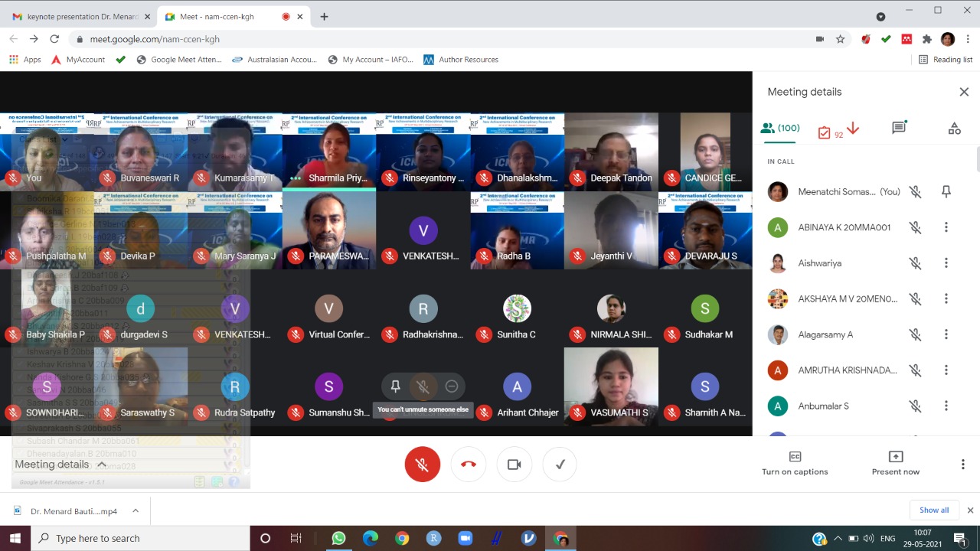
Task: Click the Type here to search box
Action: 140,539
